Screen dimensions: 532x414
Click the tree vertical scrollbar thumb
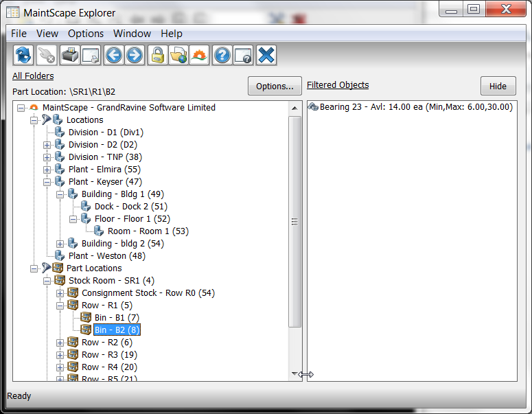click(x=294, y=222)
